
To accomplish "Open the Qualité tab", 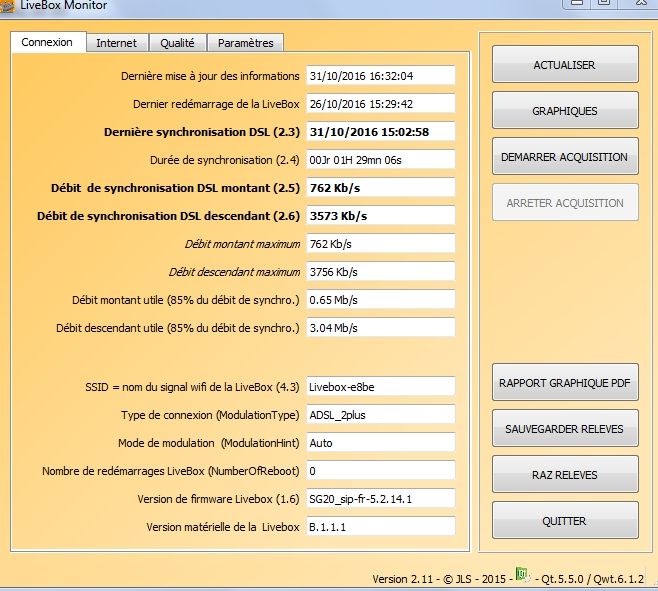I will click(177, 43).
